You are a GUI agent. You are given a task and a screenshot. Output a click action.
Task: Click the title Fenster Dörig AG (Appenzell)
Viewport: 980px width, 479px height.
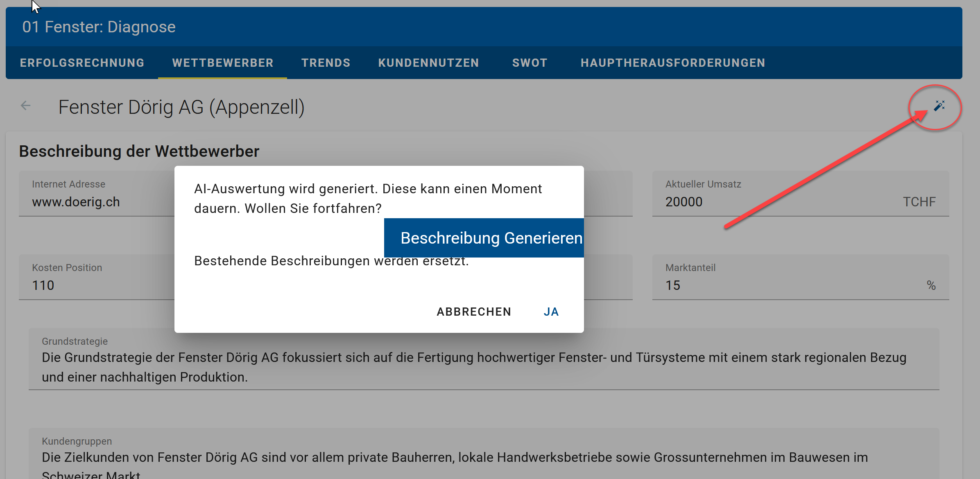181,107
